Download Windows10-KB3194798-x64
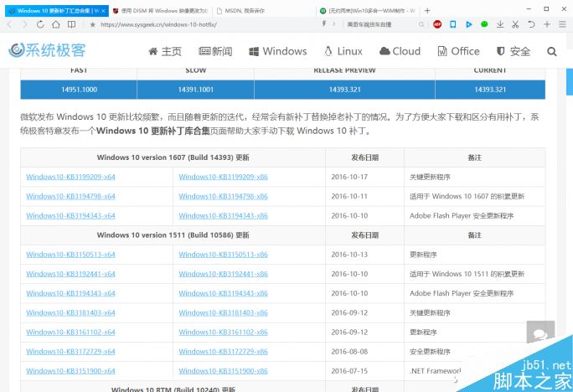Viewport: 573px width, 392px height. pos(70,196)
